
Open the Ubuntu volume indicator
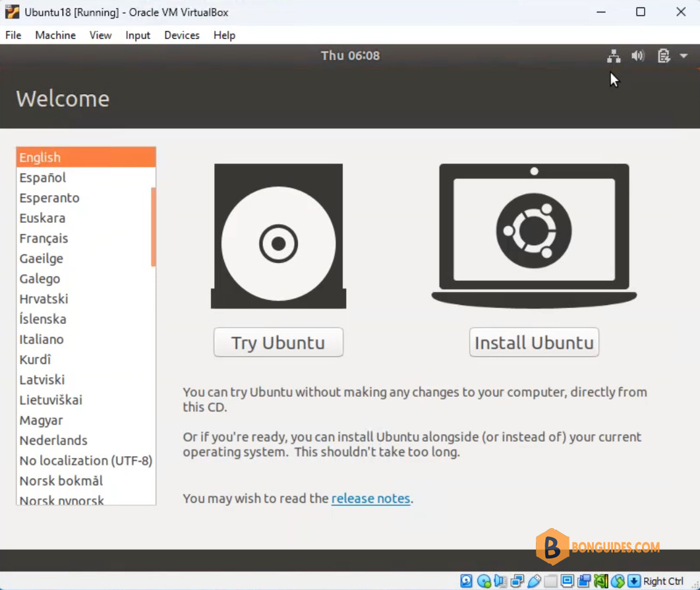pyautogui.click(x=638, y=56)
